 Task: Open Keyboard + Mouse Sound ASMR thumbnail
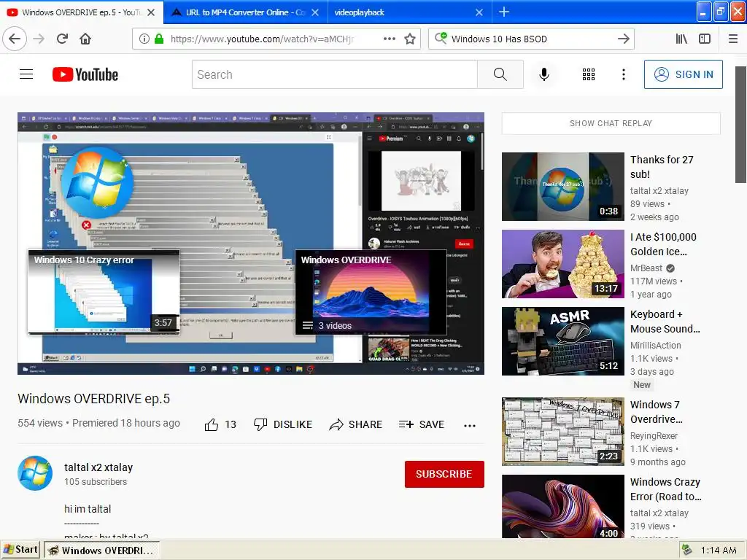[562, 341]
